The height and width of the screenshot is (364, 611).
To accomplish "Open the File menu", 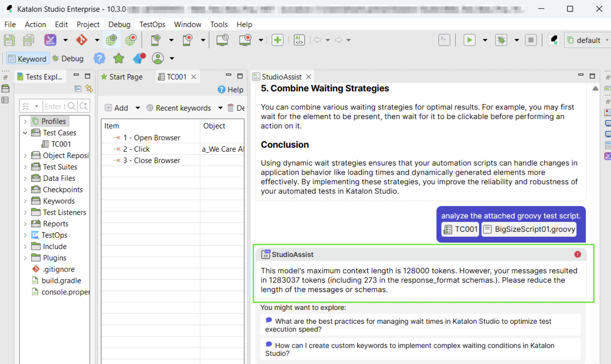I will coord(10,24).
